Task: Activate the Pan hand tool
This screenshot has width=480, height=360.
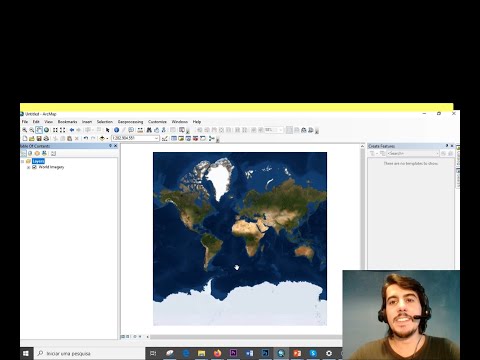Action: pyautogui.click(x=39, y=130)
